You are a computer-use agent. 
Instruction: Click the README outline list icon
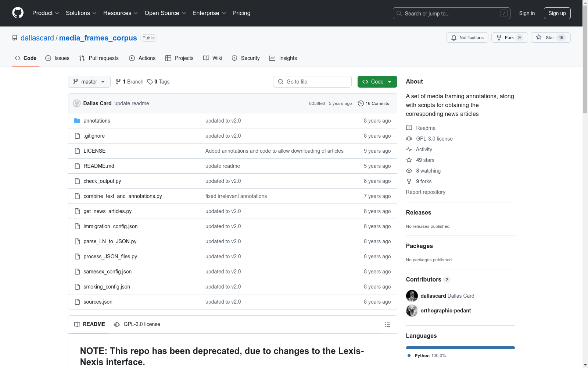(x=387, y=325)
